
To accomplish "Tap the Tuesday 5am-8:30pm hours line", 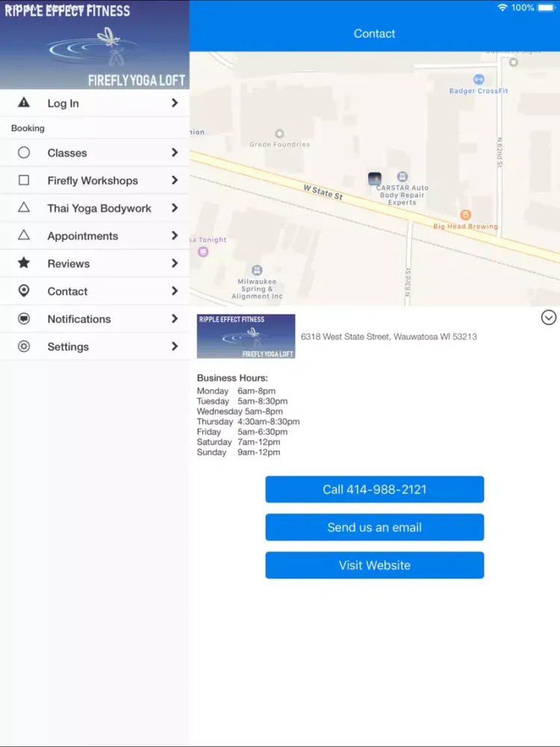I will [243, 401].
